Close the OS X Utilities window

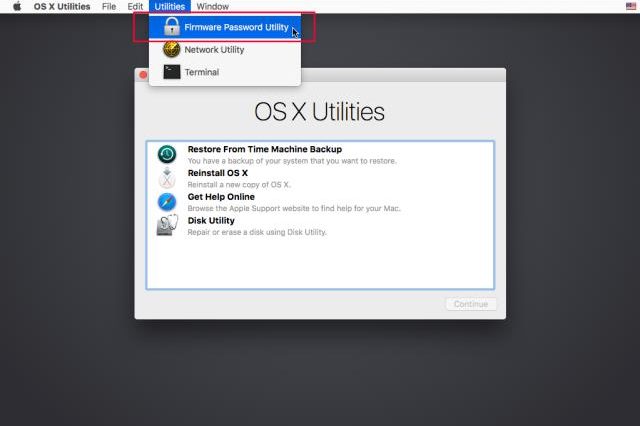click(x=143, y=75)
